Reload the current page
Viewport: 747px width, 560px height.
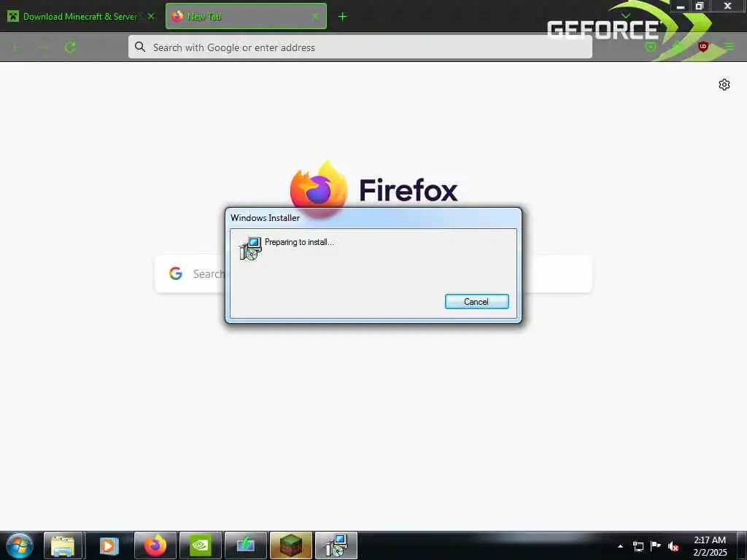tap(70, 47)
